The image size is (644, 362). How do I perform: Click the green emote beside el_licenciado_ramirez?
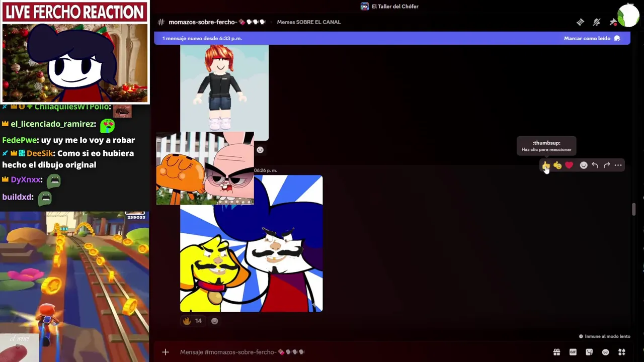107,125
